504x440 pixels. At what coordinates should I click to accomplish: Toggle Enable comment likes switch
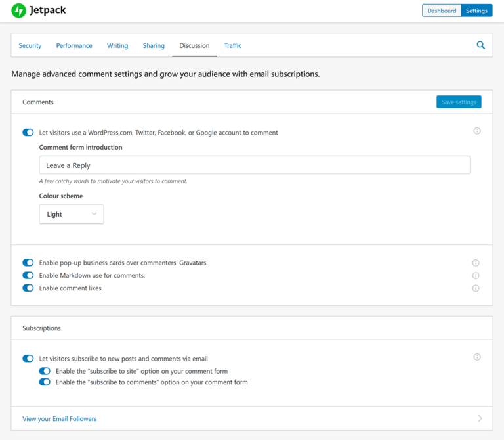(x=28, y=288)
